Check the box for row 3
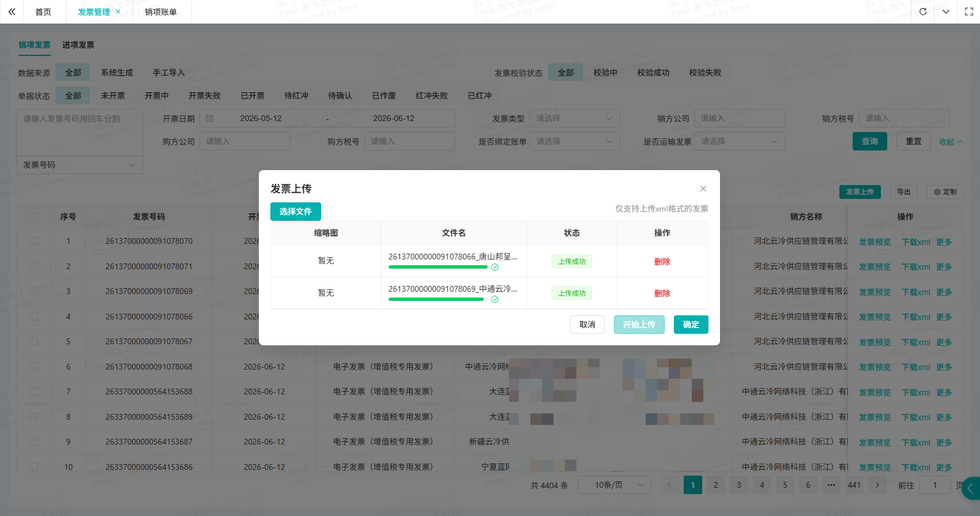Image resolution: width=980 pixels, height=516 pixels. click(34, 291)
